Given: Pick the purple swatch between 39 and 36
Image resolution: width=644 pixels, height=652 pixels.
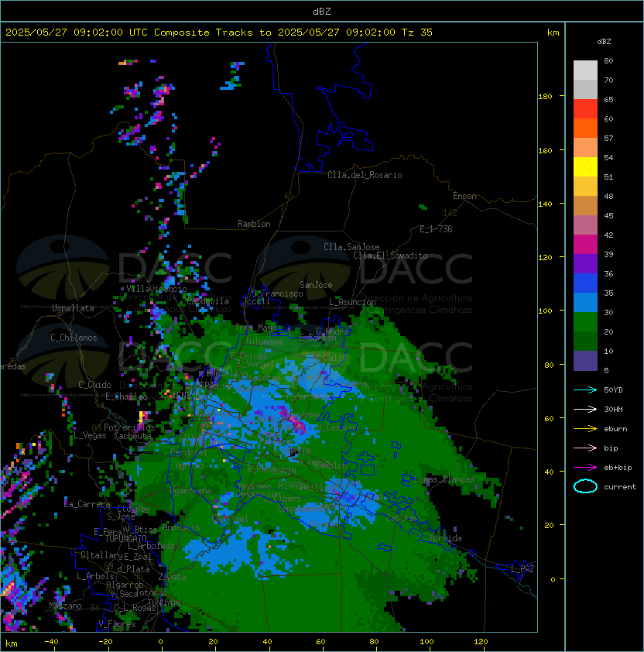Looking at the screenshot, I should [x=585, y=263].
